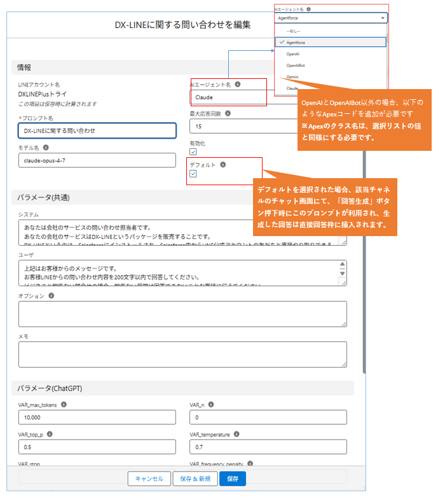Click the パラメータ(ChatGPT) section header

click(182, 388)
